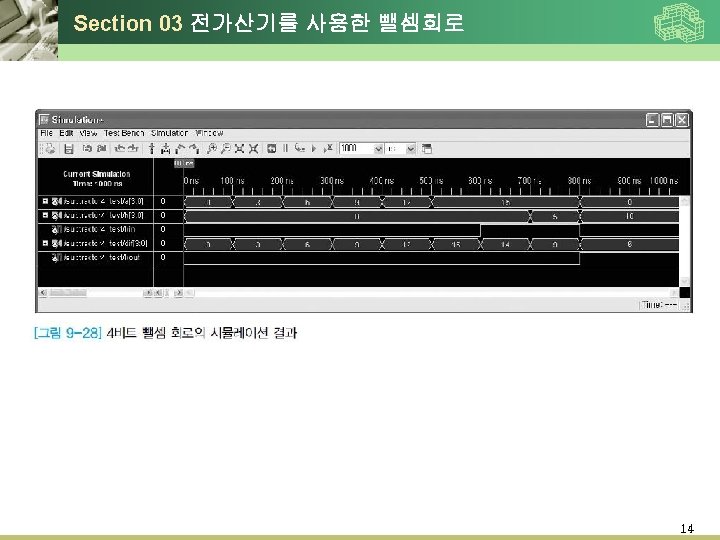720x540 pixels.
Task: Click the window layout icon after unit dropdown
Action: [x=427, y=148]
